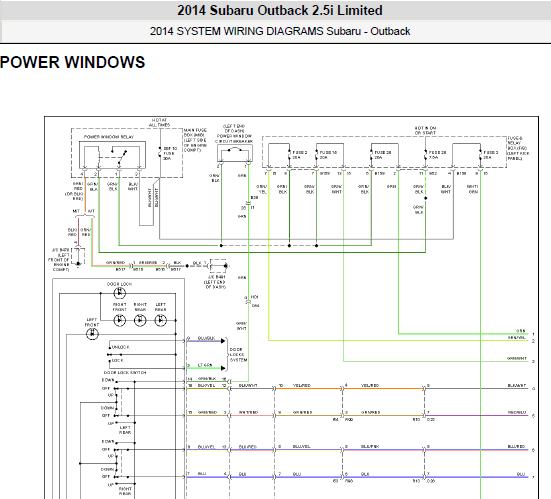Click the arrow on the BLU/BLK wire
This screenshot has height=499, width=551.
pyautogui.click(x=223, y=341)
